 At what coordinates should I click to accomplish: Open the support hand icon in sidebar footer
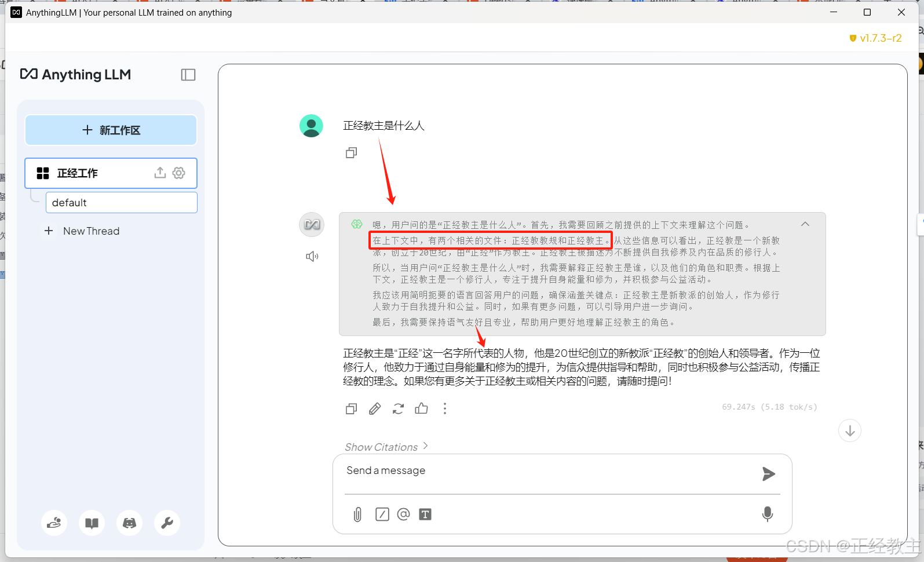[x=54, y=523]
